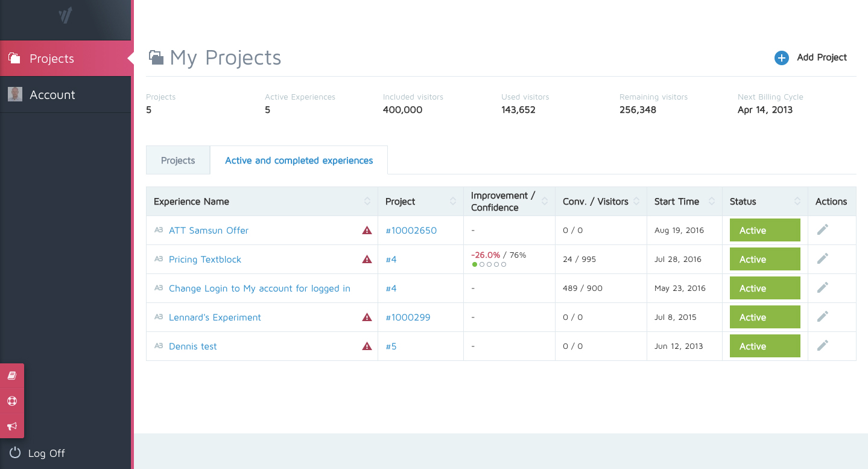Click the Log Off label
This screenshot has width=868, height=469.
click(x=46, y=453)
